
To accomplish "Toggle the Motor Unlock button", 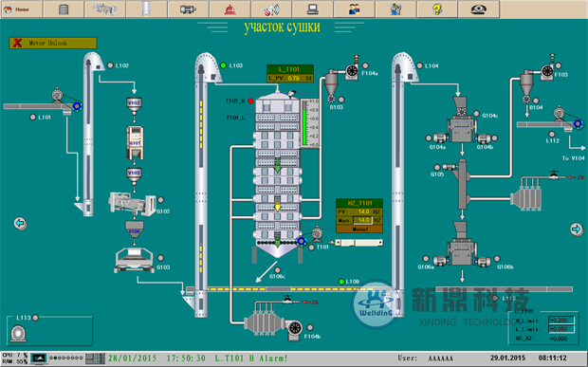I will point(53,43).
